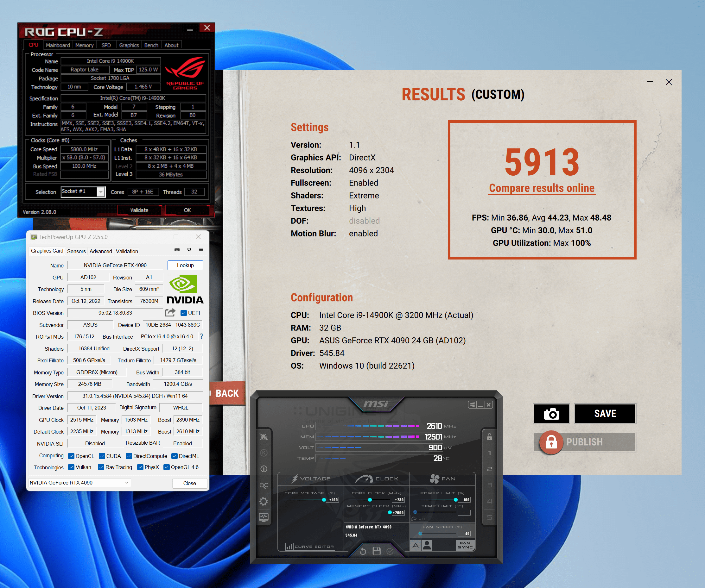Screen dimensions: 705x588
Task: Open GPU-Z graphics card selector dropdown
Action: pyautogui.click(x=79, y=483)
